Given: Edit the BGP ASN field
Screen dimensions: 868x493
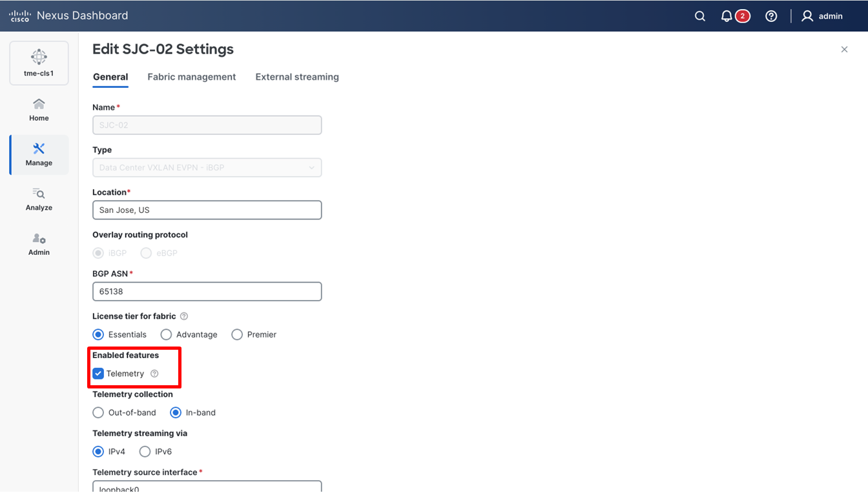Looking at the screenshot, I should pos(207,292).
